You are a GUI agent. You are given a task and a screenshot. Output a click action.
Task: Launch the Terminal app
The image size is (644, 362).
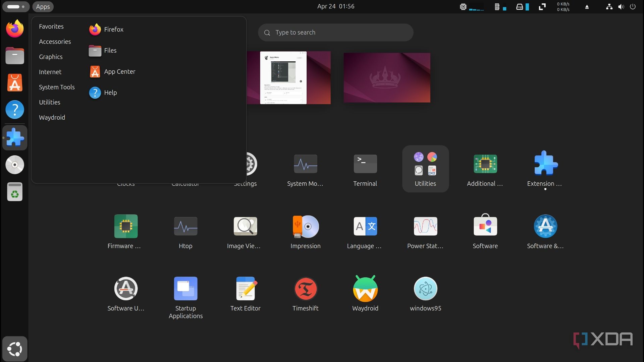(365, 169)
